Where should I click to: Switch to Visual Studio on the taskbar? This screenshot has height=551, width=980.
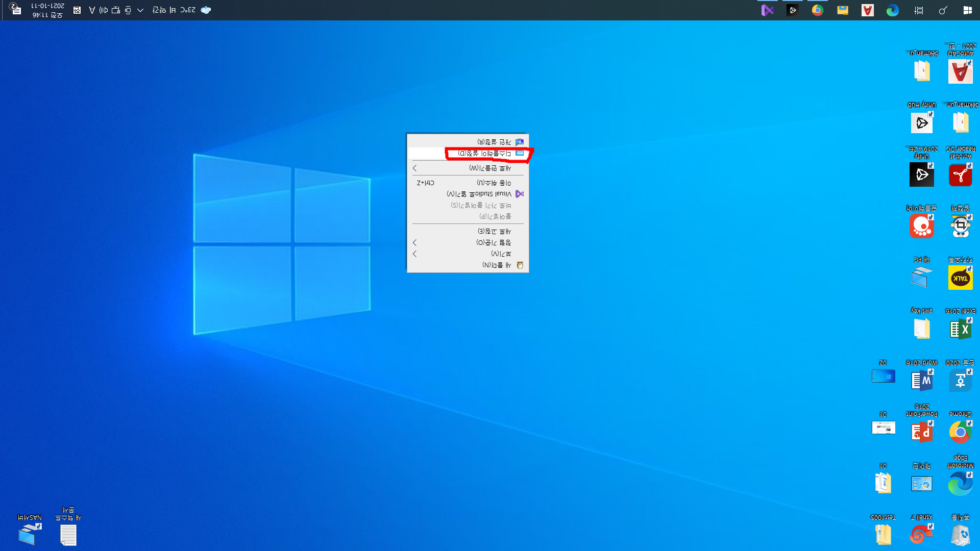point(768,10)
